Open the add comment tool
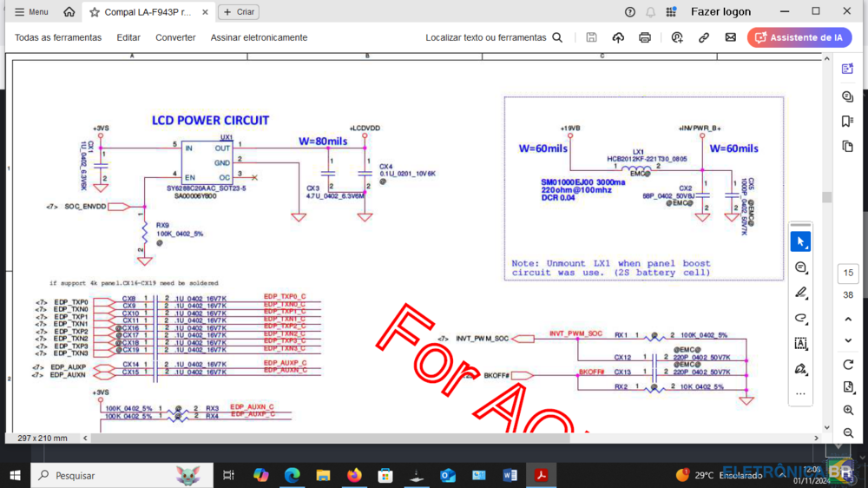The width and height of the screenshot is (868, 488). [800, 267]
